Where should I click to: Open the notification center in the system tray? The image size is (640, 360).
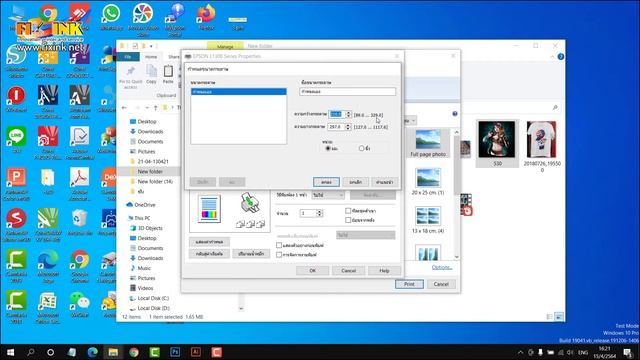[x=628, y=352]
